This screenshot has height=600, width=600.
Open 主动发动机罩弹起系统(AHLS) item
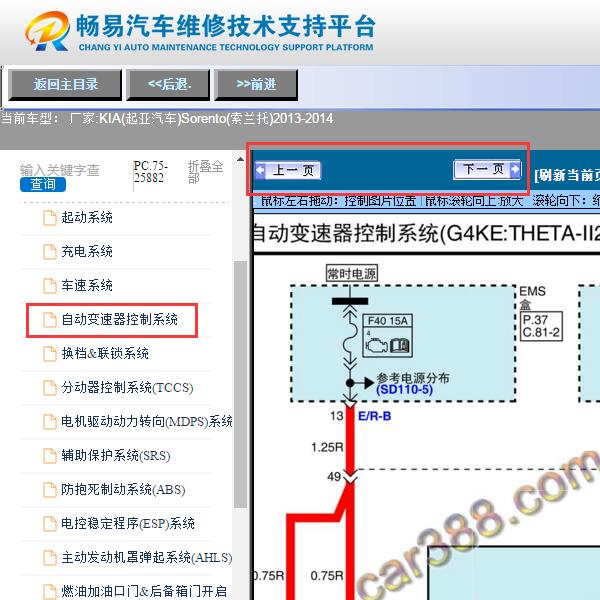tap(147, 557)
